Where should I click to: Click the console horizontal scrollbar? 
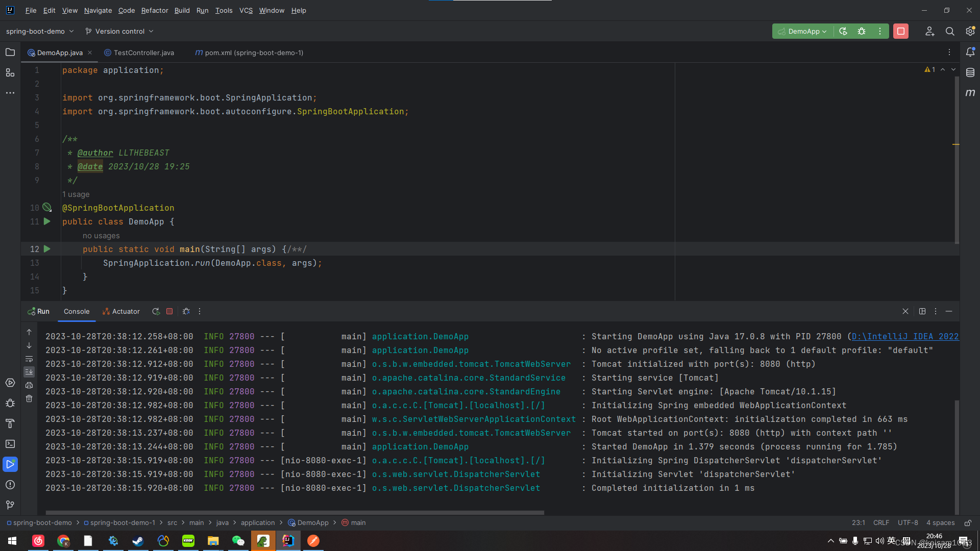click(295, 512)
